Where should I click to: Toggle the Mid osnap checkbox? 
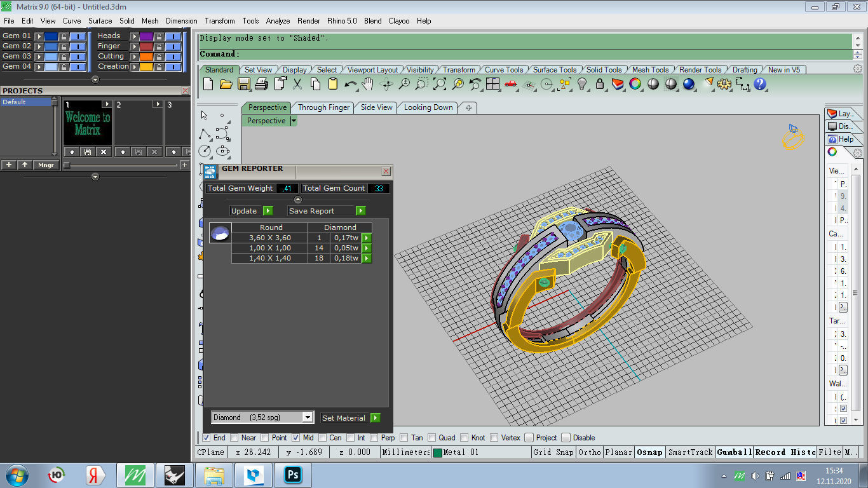(296, 438)
